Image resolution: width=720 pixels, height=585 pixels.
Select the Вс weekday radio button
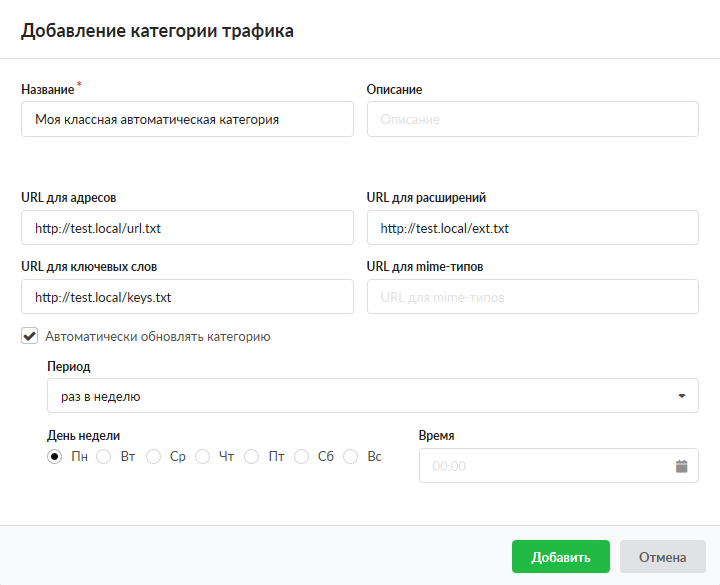click(x=351, y=457)
